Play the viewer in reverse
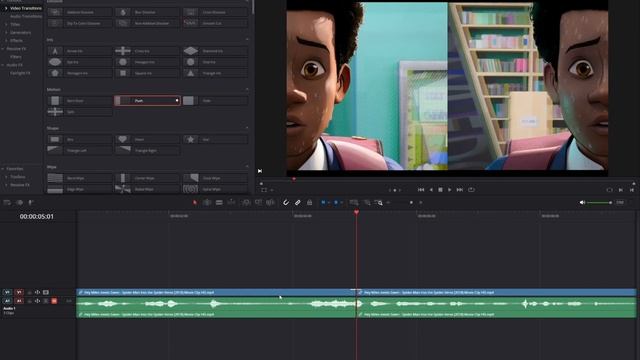 tap(431, 190)
